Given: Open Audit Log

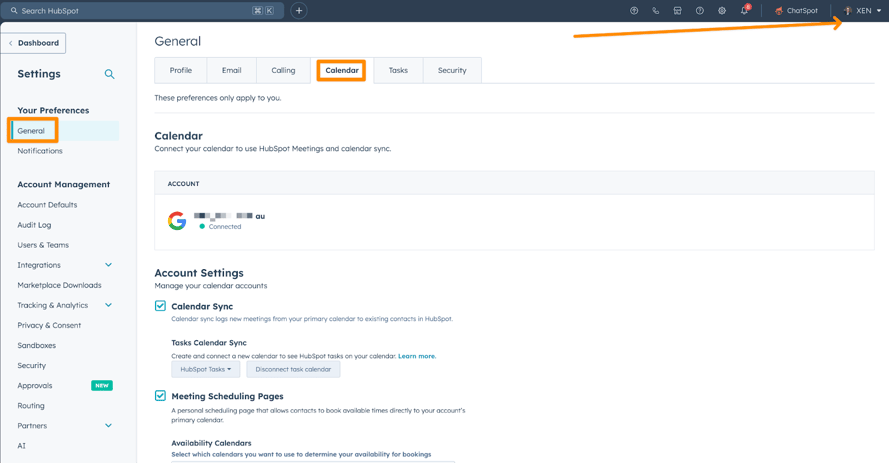Looking at the screenshot, I should point(34,225).
